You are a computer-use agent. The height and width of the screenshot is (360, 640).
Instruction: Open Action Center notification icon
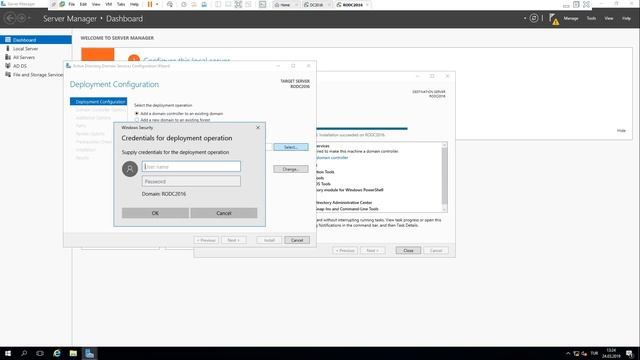[x=629, y=353]
